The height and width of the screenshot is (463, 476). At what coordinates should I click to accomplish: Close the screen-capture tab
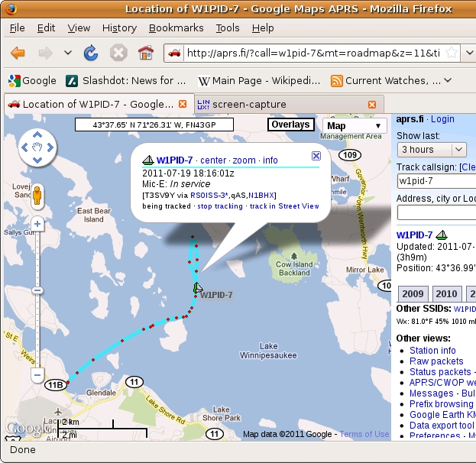click(x=372, y=105)
